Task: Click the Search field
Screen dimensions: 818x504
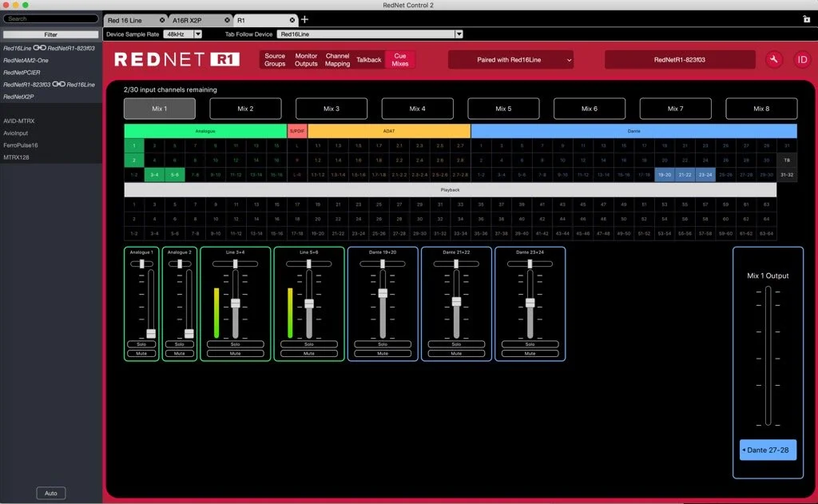Action: coord(50,19)
